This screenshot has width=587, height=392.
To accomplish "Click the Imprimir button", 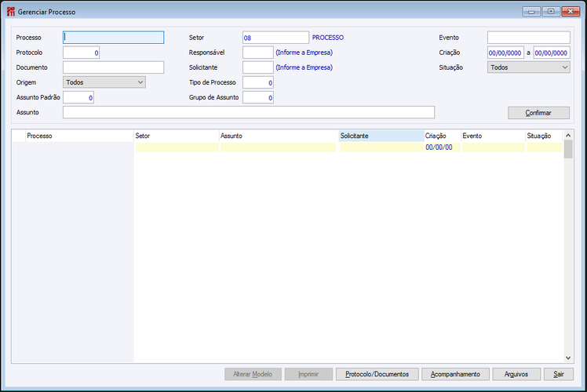I will click(x=308, y=374).
